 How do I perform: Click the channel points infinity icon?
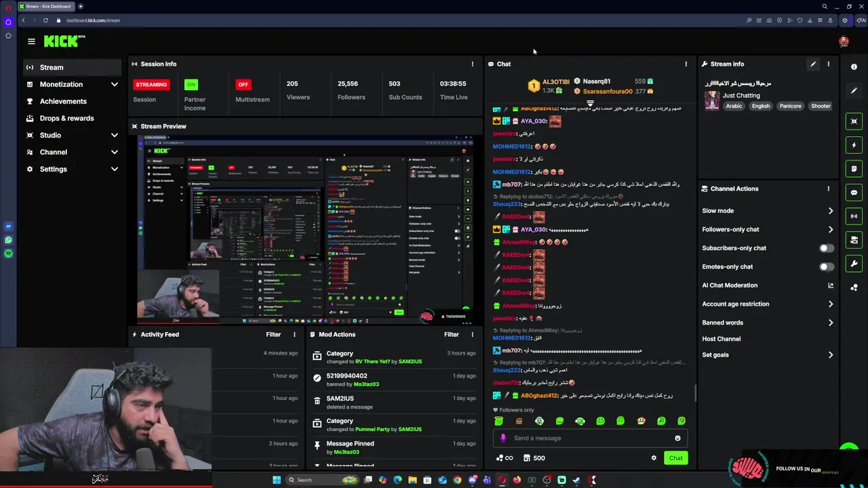click(505, 458)
